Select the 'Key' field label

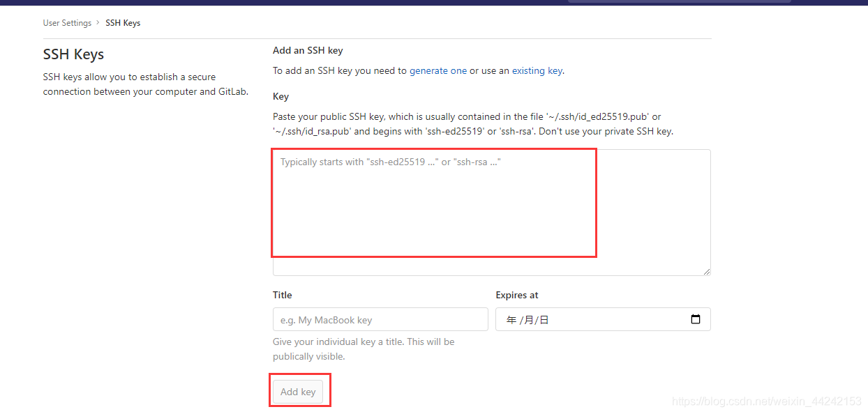pos(280,96)
